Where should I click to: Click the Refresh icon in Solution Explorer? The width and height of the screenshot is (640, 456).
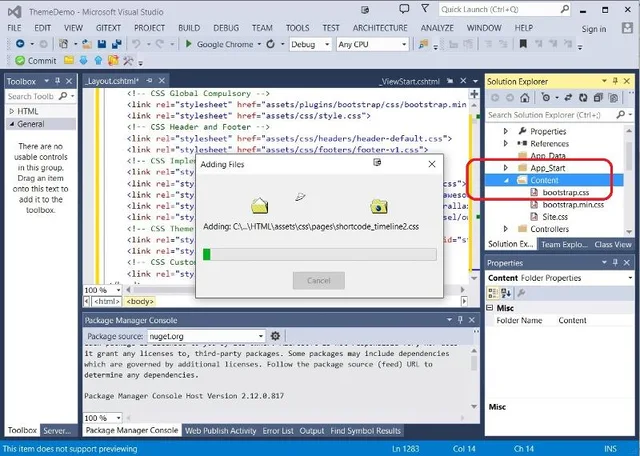pyautogui.click(x=583, y=98)
